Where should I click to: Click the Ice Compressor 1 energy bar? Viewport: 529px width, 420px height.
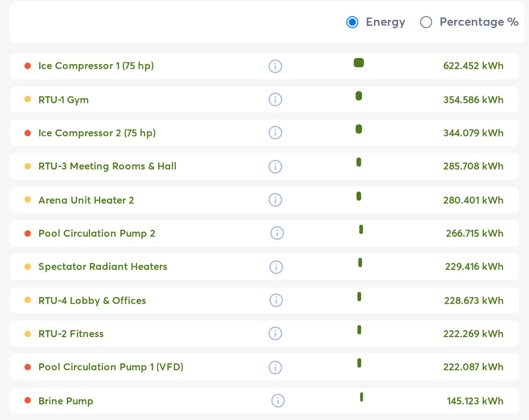tap(359, 63)
